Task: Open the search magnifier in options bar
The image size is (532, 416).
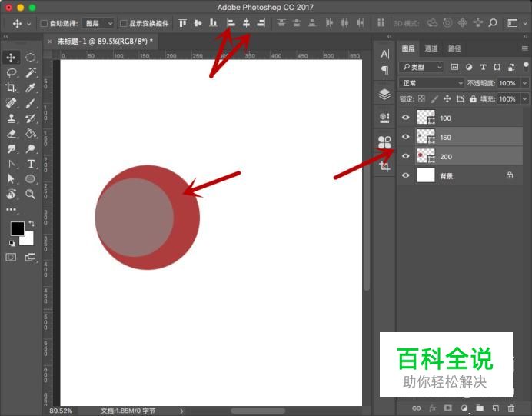Action: 493,23
